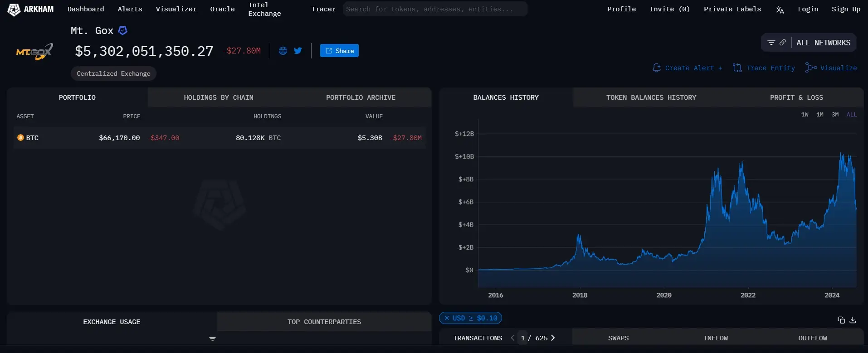
Task: Switch to PROFIT & LOSS tab
Action: 796,97
